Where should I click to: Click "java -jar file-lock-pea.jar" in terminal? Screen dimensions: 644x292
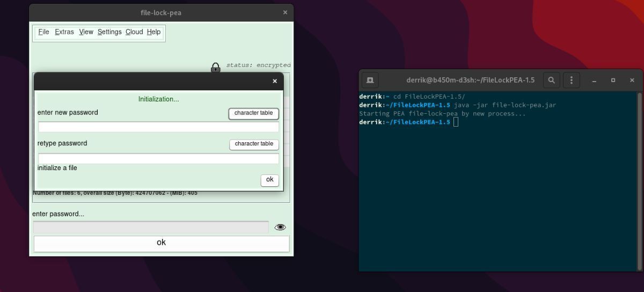[x=504, y=105]
